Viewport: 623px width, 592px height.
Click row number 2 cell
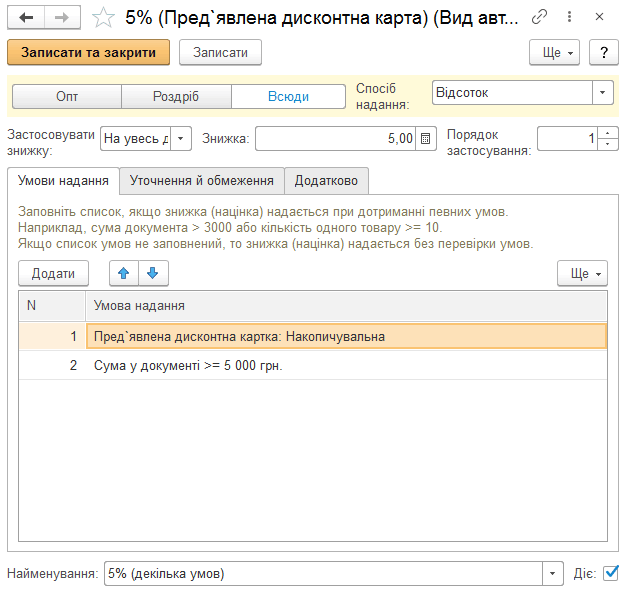(52, 365)
